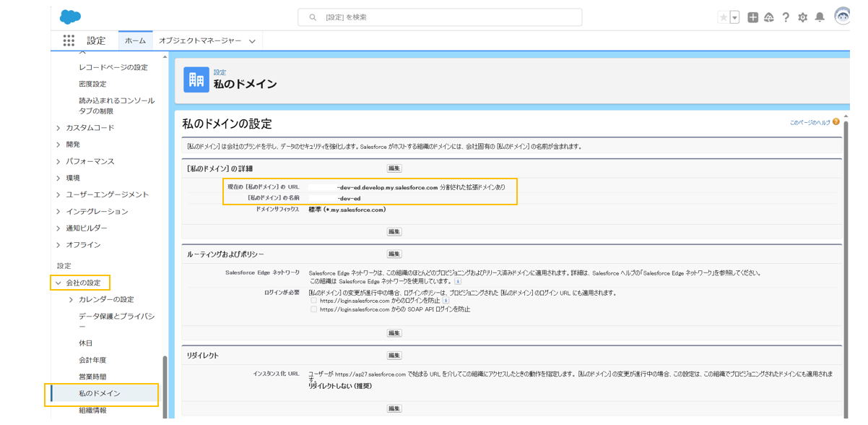Viewport: 868px width, 425px height.
Task: Expand カレンダーの設定 subsection
Action: click(x=71, y=300)
